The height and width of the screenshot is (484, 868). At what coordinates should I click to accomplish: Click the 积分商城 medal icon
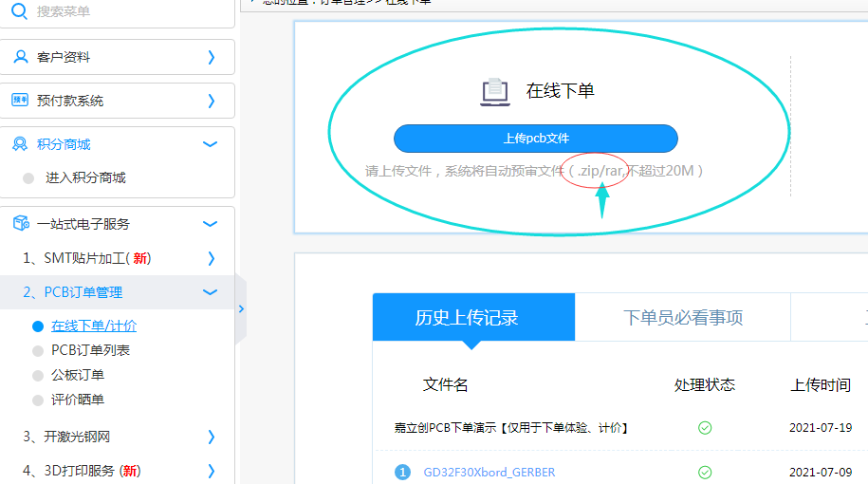click(x=20, y=144)
